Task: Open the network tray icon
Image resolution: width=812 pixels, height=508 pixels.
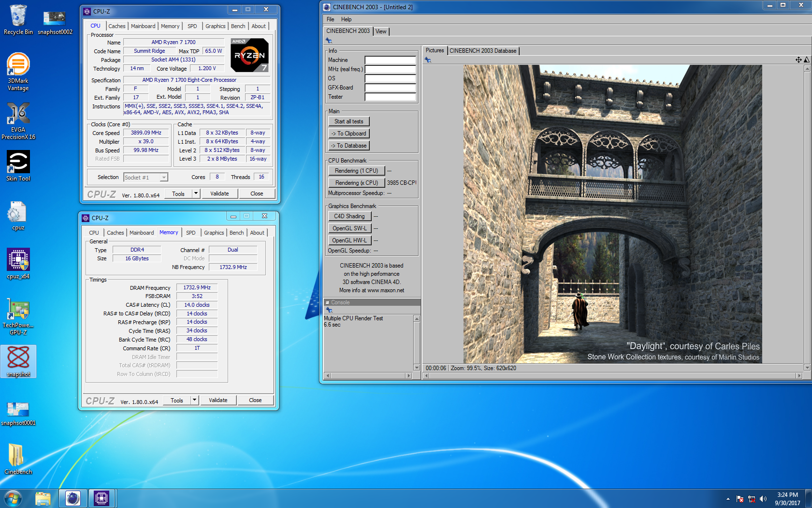Action: click(752, 499)
